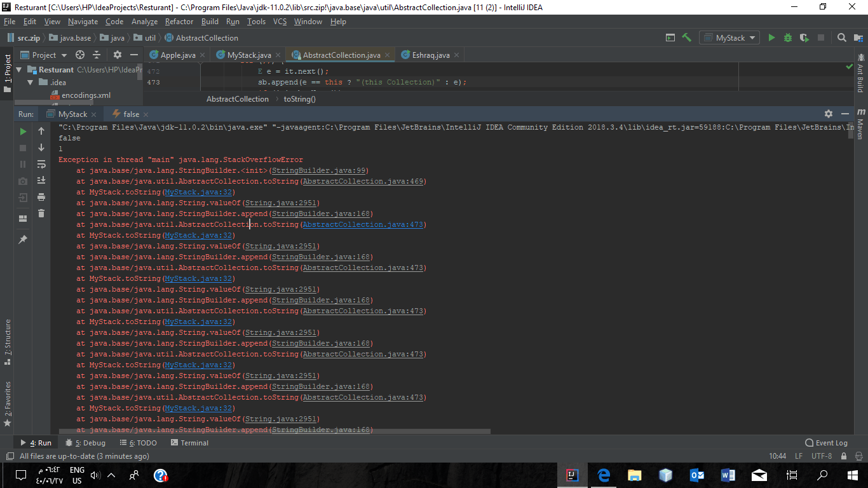This screenshot has height=488, width=868.
Task: Select the false run tab
Action: coord(131,114)
